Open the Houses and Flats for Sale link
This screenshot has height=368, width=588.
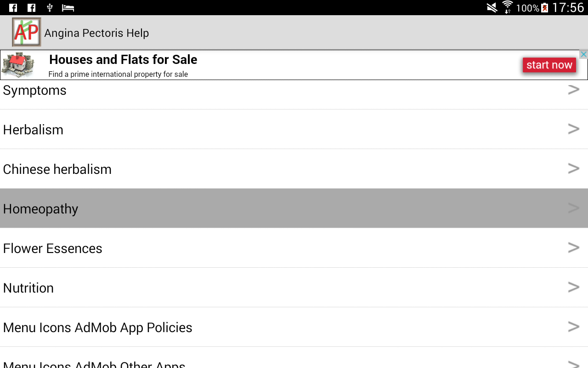123,60
